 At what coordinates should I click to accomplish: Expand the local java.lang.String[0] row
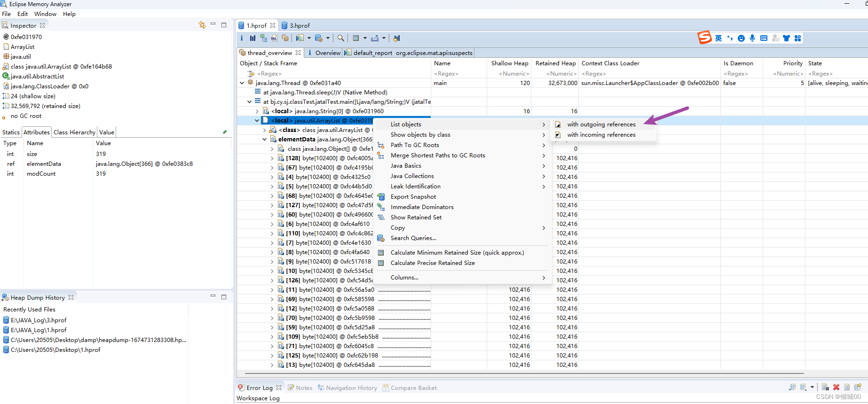tap(257, 111)
